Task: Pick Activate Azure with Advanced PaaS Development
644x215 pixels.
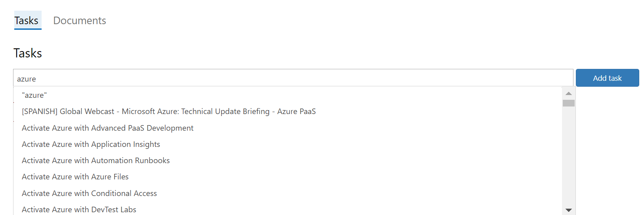Action: click(288, 128)
